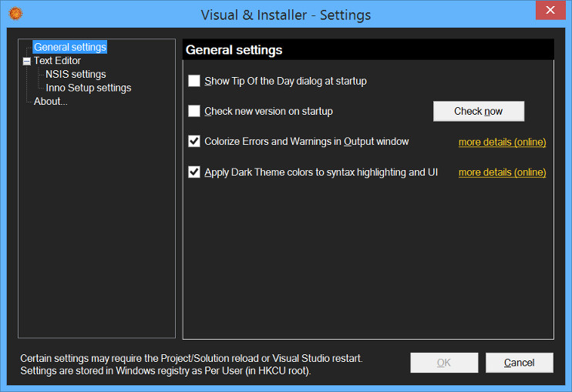The width and height of the screenshot is (572, 392).
Task: Click the Visual & Installer app icon
Action: (x=15, y=14)
